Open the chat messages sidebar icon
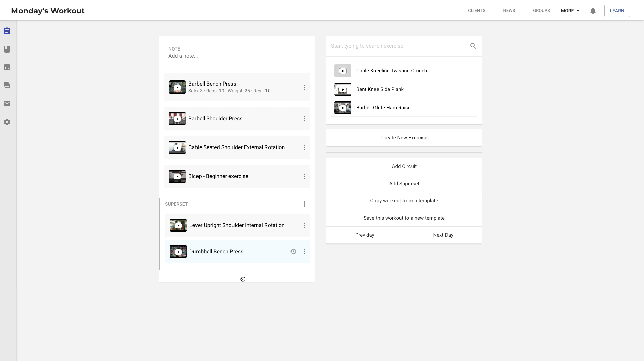 tap(7, 86)
